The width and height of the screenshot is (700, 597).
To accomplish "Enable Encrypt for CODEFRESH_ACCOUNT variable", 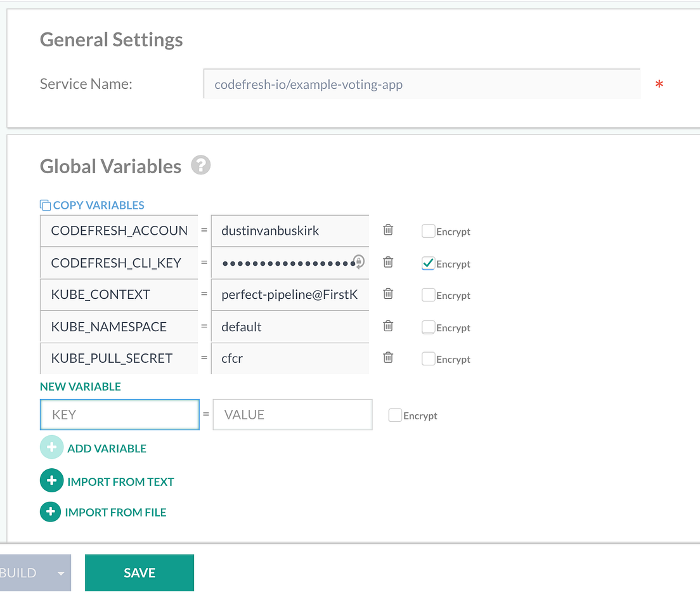I will pos(428,231).
